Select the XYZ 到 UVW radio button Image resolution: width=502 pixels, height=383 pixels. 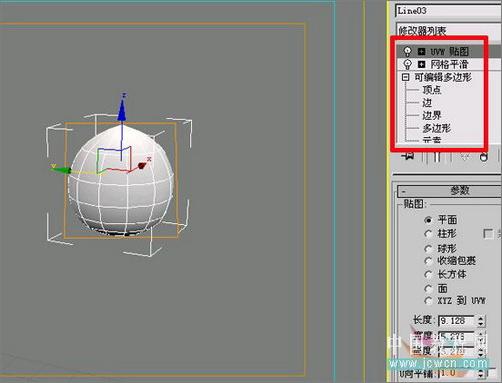tap(429, 301)
